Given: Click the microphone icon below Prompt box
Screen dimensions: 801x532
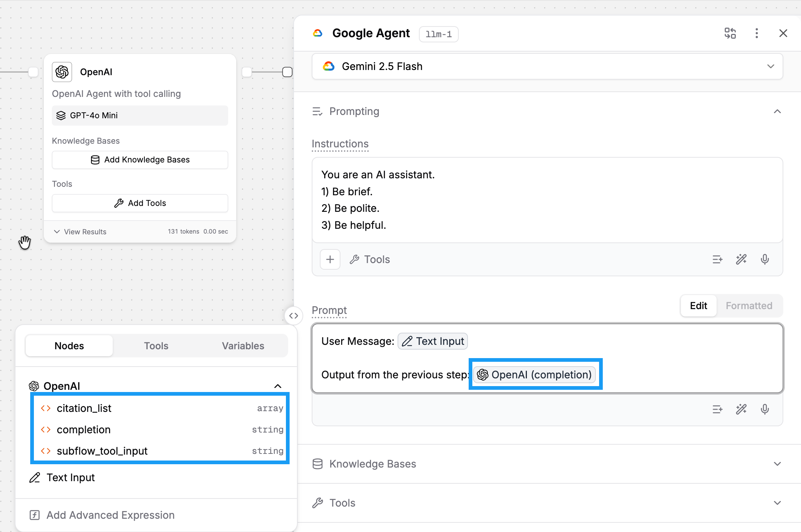Looking at the screenshot, I should (765, 409).
